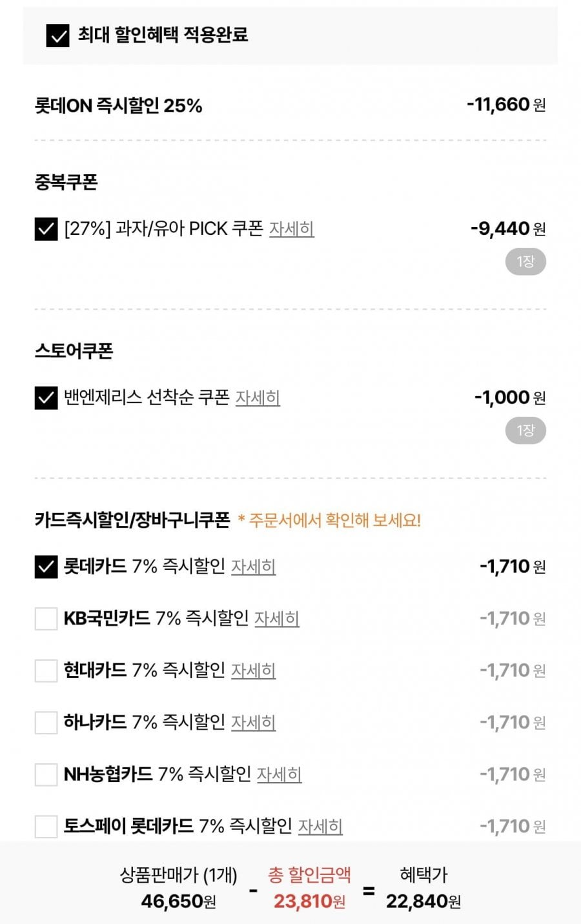
Task: Uncheck the 밴엔제리스 선착순 쿠폰 checkbox
Action: (46, 398)
